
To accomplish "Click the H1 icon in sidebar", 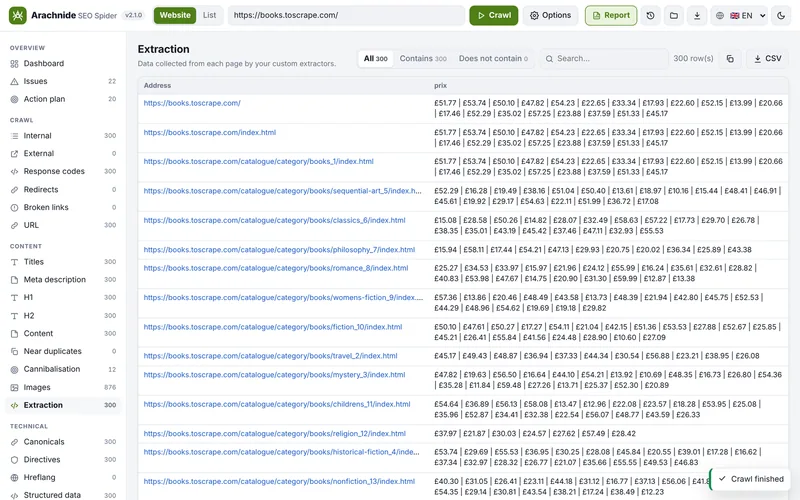I will click(14, 297).
